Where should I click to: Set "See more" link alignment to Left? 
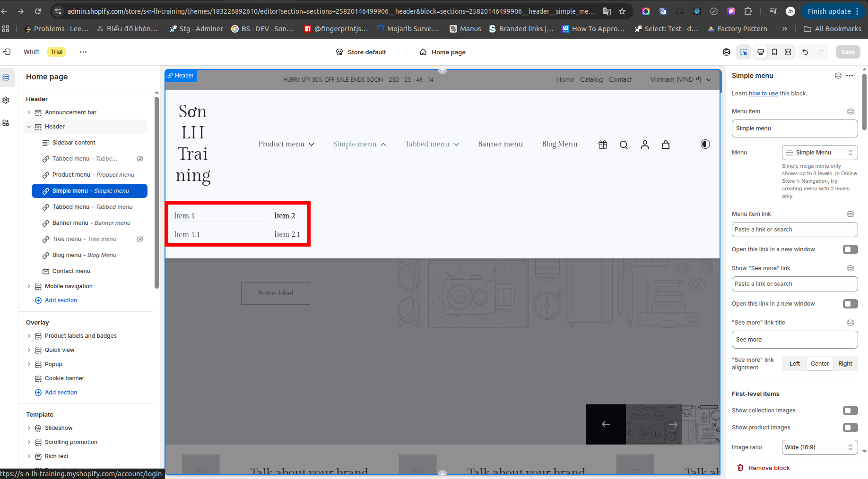pos(795,364)
